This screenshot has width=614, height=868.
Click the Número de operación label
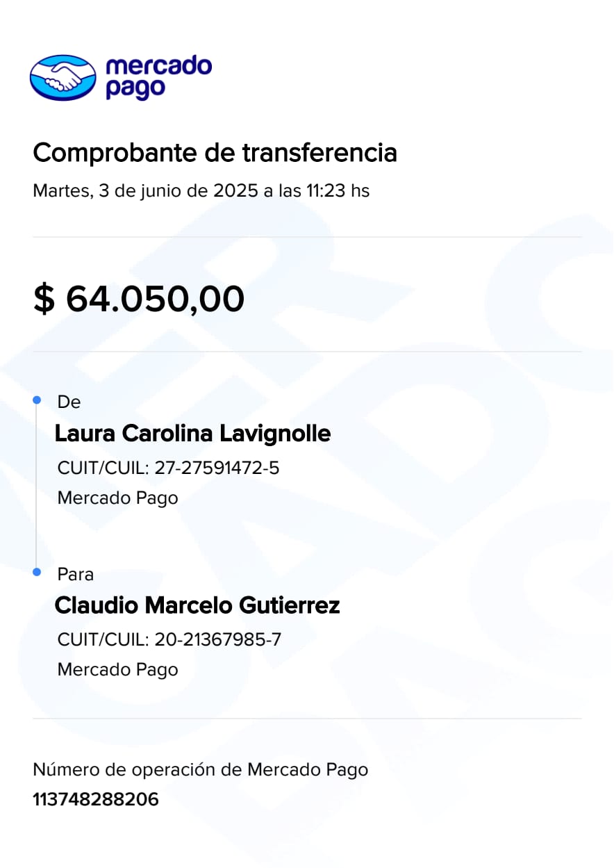click(200, 769)
